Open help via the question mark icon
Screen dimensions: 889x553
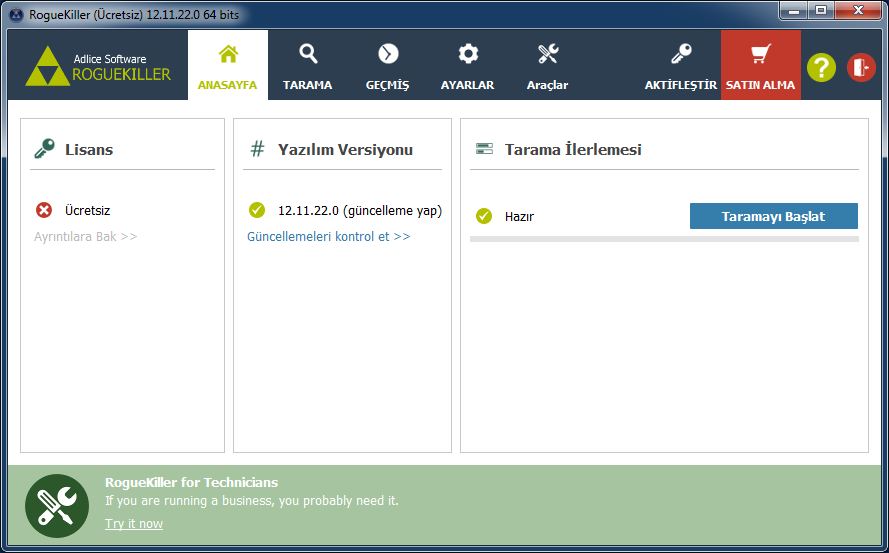(821, 67)
